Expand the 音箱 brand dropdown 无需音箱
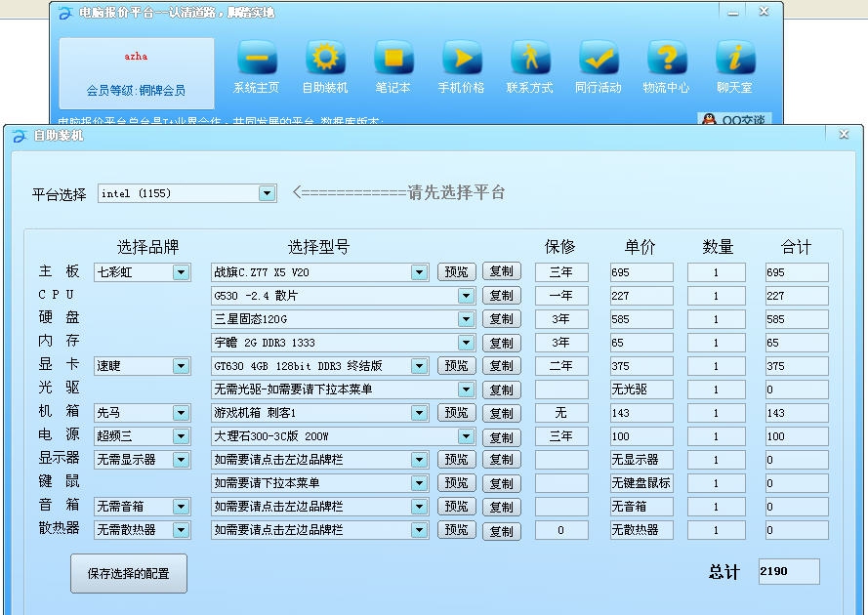 (181, 507)
